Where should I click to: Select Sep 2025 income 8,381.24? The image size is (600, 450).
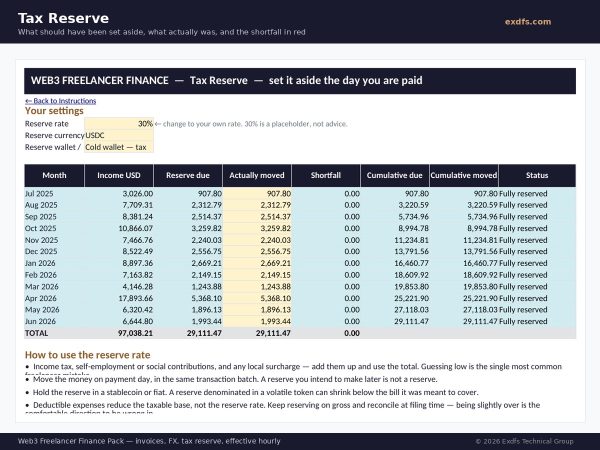119,217
